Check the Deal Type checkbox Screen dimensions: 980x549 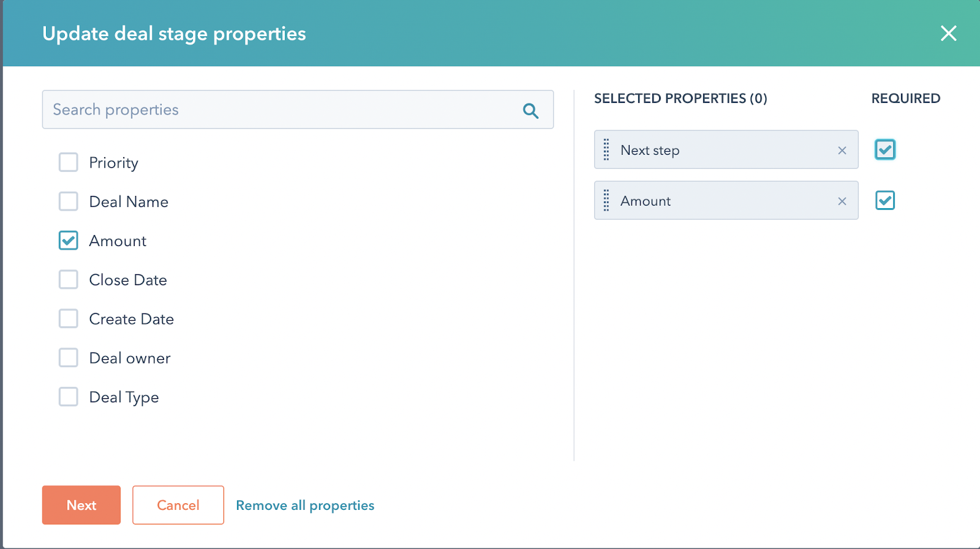[69, 397]
